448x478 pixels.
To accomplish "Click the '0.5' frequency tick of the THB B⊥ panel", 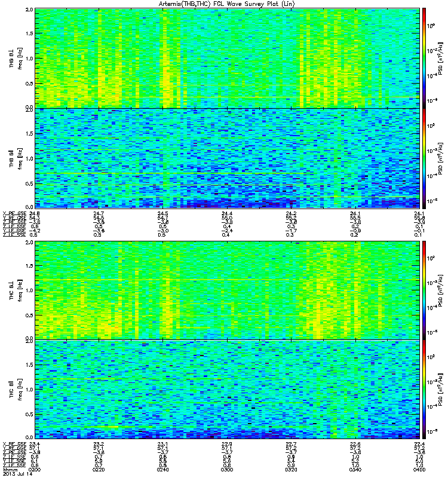I will [x=29, y=84].
